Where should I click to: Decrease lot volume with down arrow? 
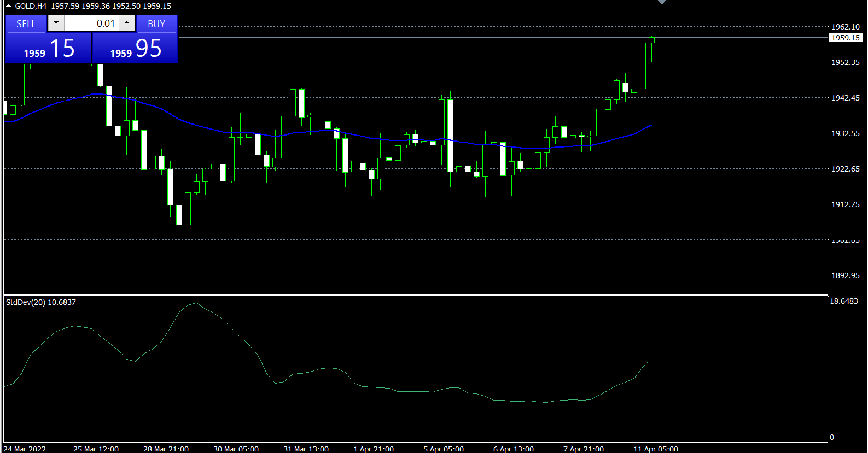coord(56,23)
